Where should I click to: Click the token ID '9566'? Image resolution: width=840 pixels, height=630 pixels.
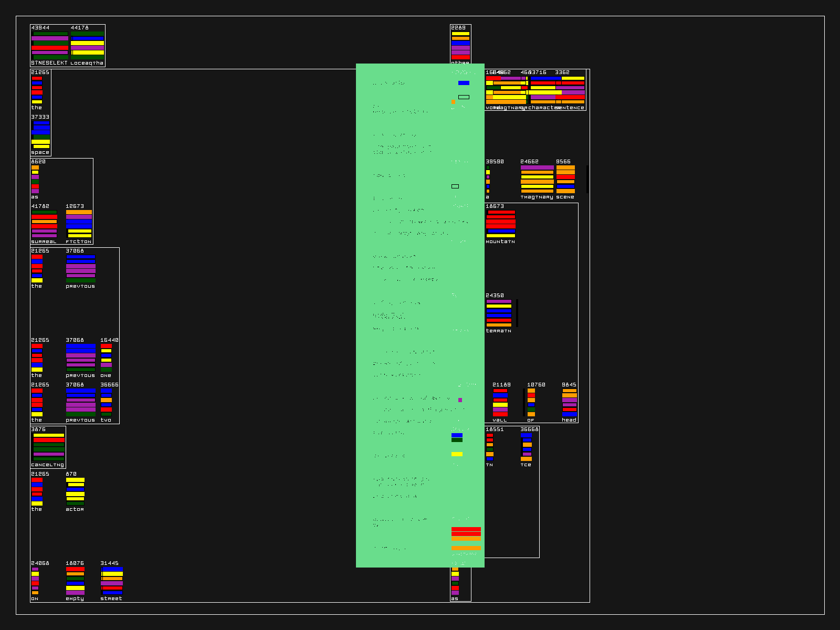pos(563,162)
